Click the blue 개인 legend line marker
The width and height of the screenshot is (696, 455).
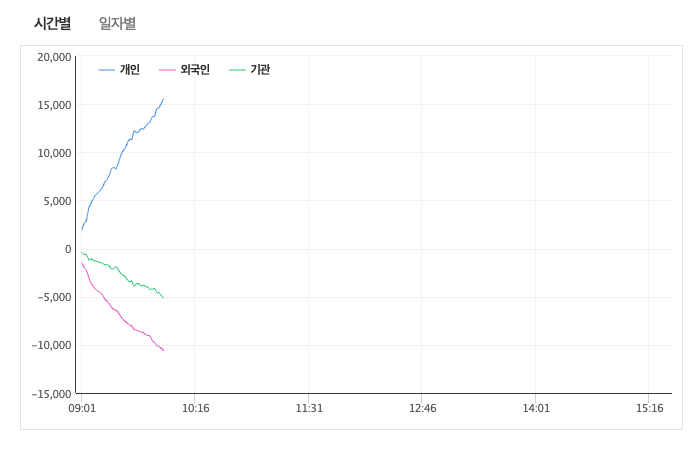point(106,70)
